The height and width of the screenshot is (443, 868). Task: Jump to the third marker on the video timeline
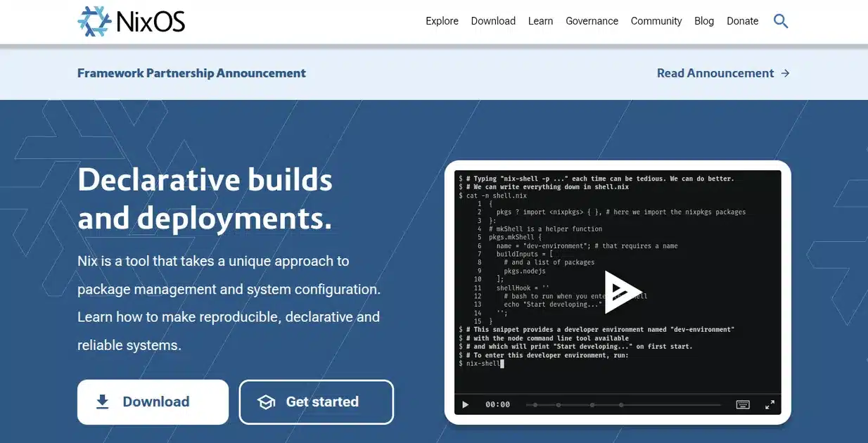click(592, 404)
